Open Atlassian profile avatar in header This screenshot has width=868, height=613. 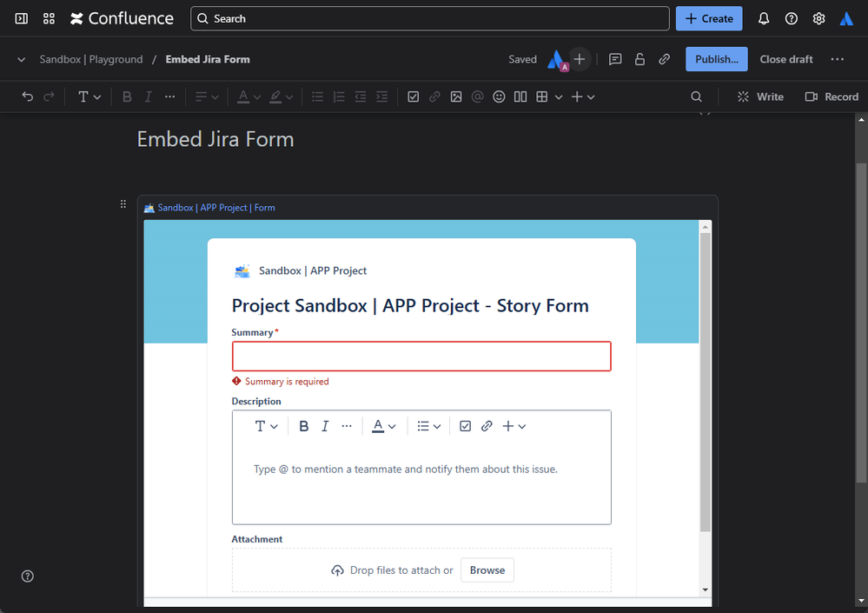[x=846, y=19]
